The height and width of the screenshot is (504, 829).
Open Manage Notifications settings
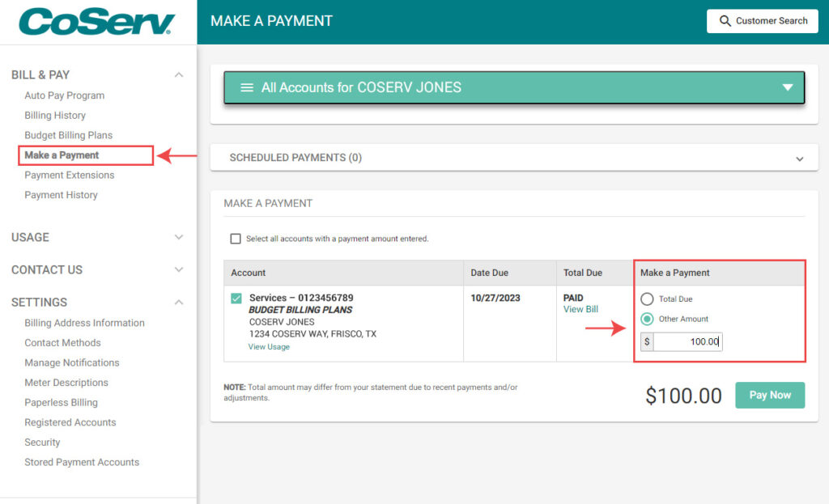point(72,363)
